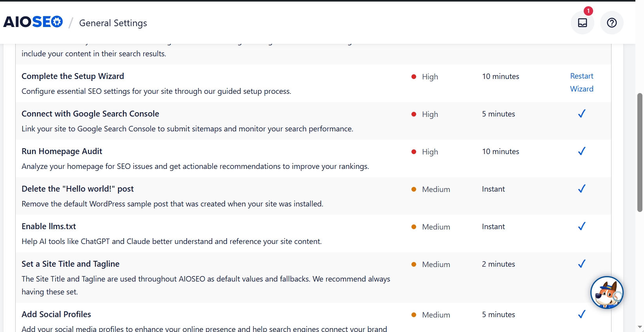
Task: Toggle checkmark for Add Social Profiles
Action: 581,314
